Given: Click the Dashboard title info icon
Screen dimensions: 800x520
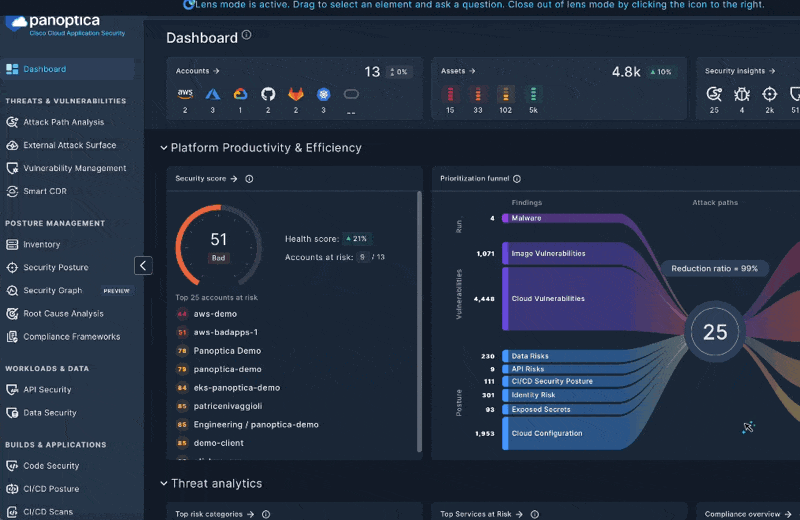Looking at the screenshot, I should (246, 35).
